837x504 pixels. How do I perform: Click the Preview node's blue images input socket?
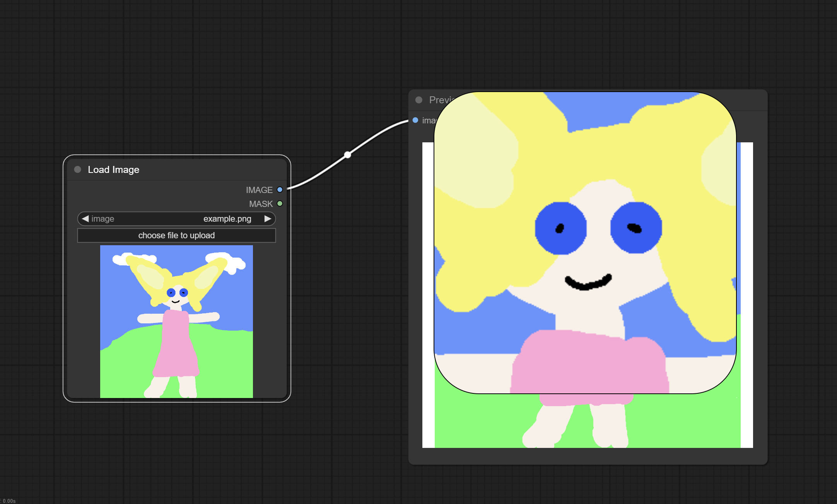pyautogui.click(x=415, y=120)
